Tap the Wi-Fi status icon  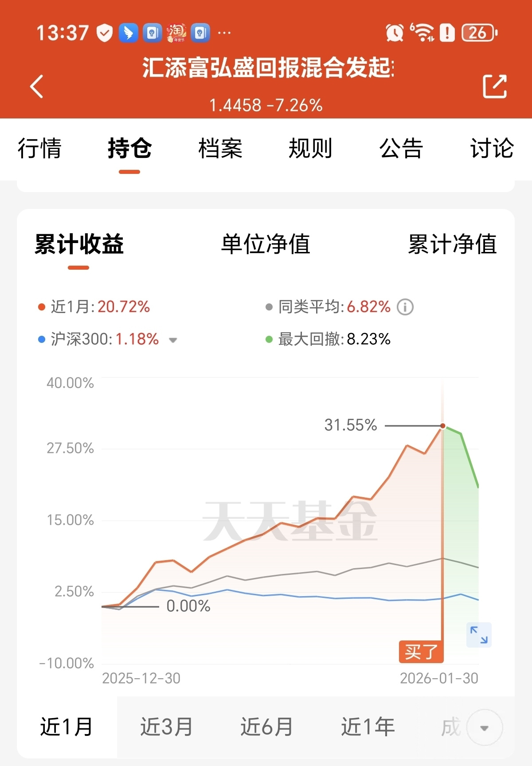(422, 33)
